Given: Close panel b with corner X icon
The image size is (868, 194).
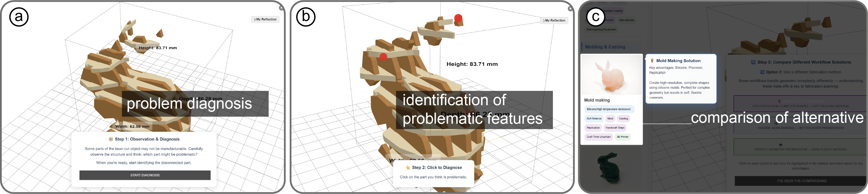Looking at the screenshot, I should tap(570, 8).
